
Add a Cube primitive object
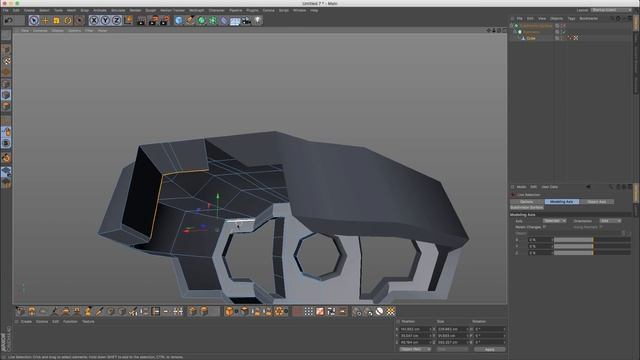[178, 20]
